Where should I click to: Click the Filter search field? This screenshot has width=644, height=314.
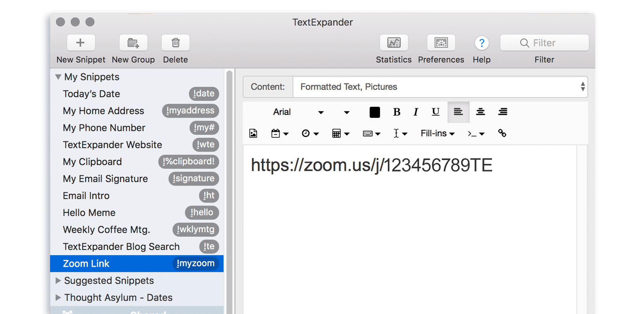(x=545, y=43)
